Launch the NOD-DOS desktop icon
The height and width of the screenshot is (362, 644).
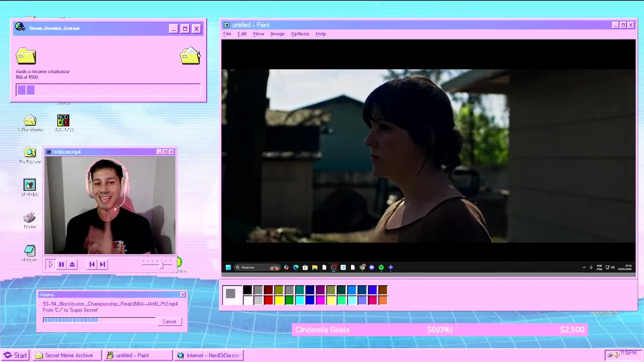(63, 123)
